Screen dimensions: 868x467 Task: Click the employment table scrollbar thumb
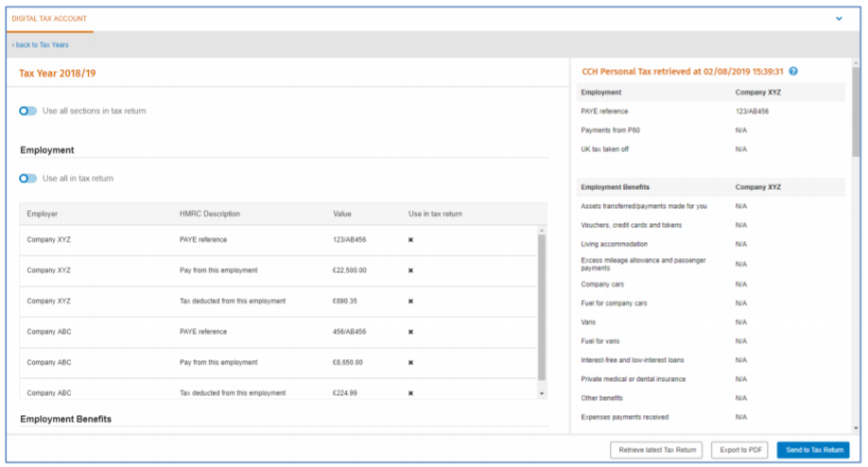(x=542, y=307)
